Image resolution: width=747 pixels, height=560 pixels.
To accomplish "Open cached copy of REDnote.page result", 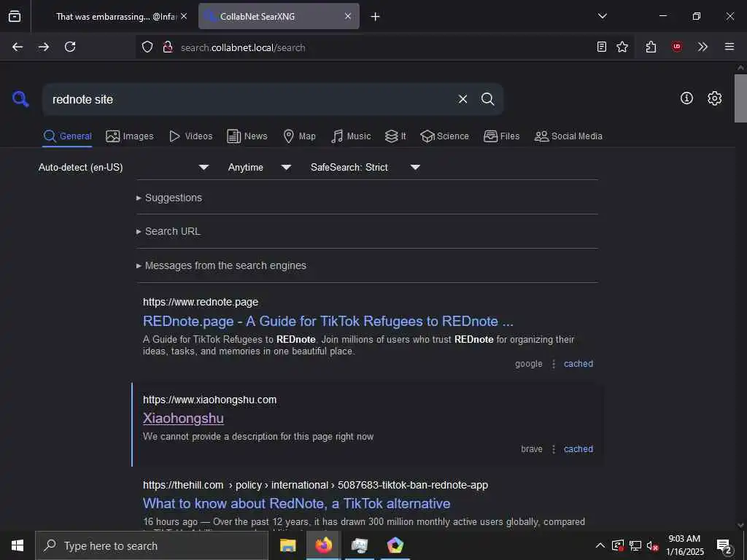I will [x=578, y=364].
